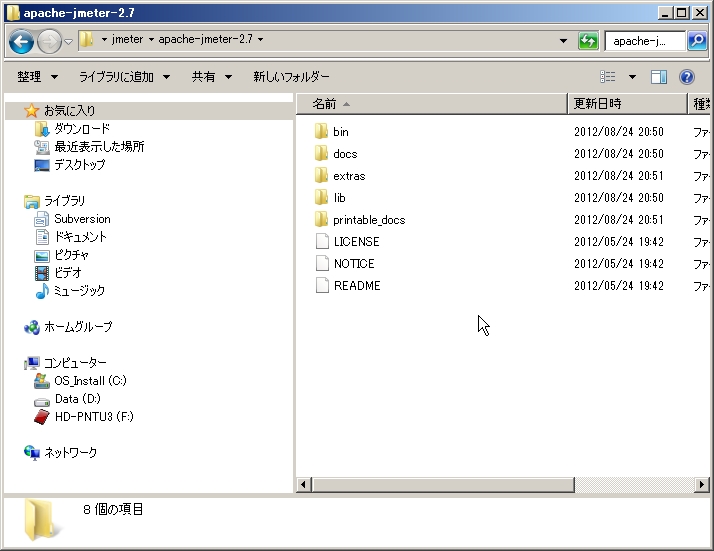Open the 整理 menu
Viewport: 714px width, 551px height.
coord(37,77)
